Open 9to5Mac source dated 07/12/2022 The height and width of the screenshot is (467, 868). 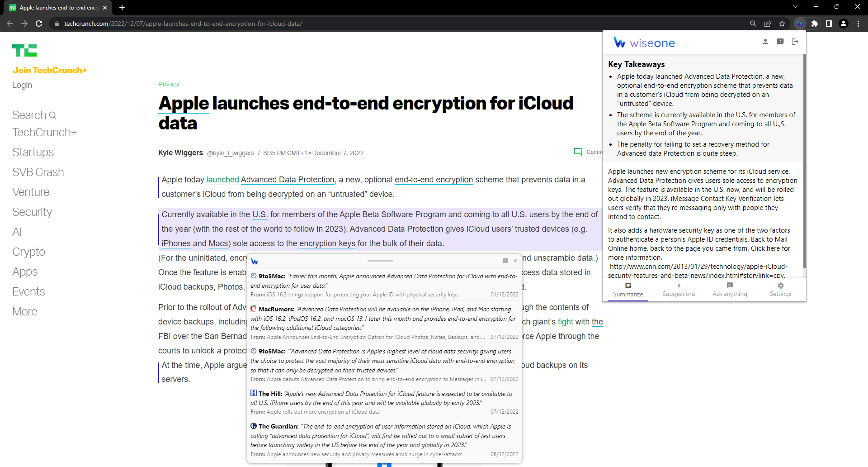(x=384, y=365)
